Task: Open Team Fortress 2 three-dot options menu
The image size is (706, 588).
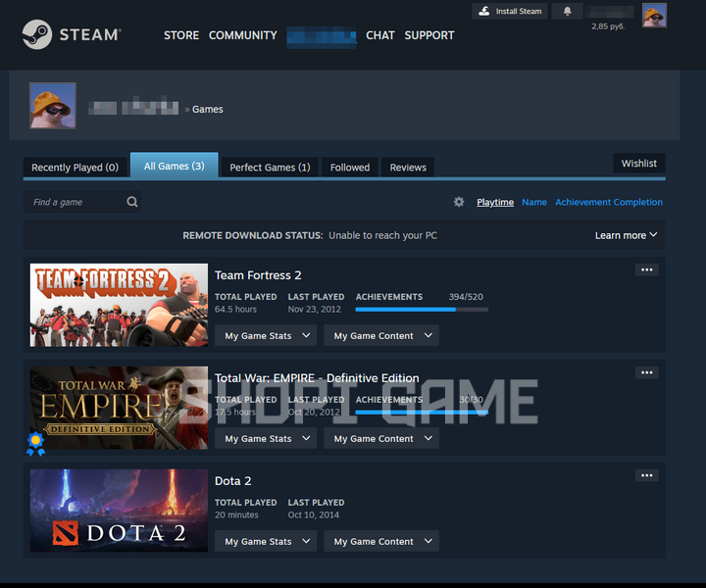Action: click(x=647, y=269)
